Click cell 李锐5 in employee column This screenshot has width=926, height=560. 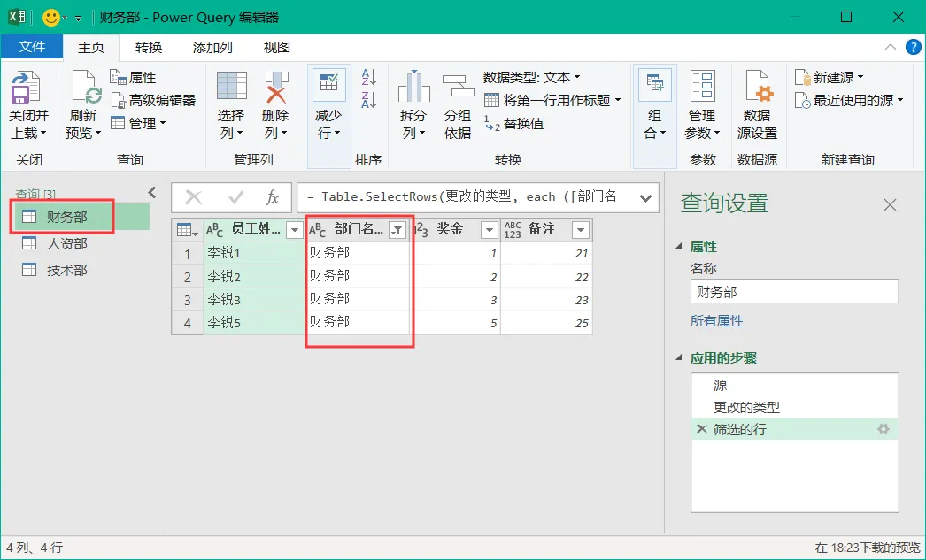coord(254,323)
